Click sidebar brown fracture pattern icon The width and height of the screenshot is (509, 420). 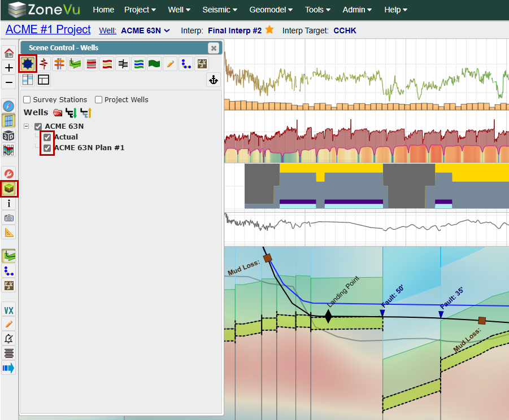pyautogui.click(x=9, y=286)
